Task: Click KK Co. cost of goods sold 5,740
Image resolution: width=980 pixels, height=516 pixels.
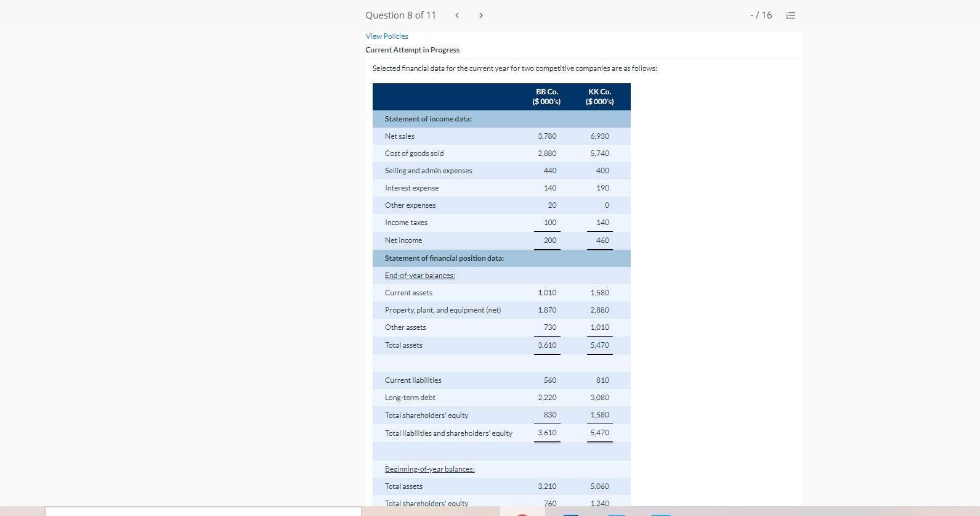Action: [x=600, y=154]
